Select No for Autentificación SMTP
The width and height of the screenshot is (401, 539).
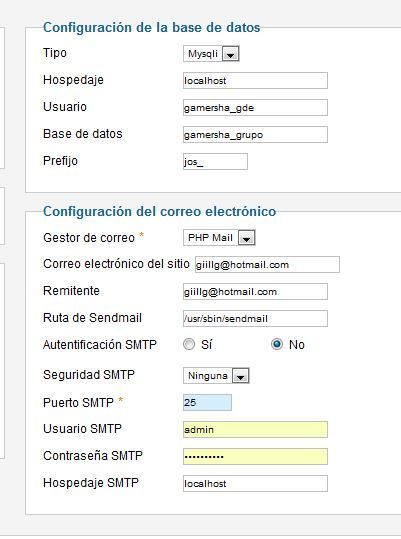point(277,344)
